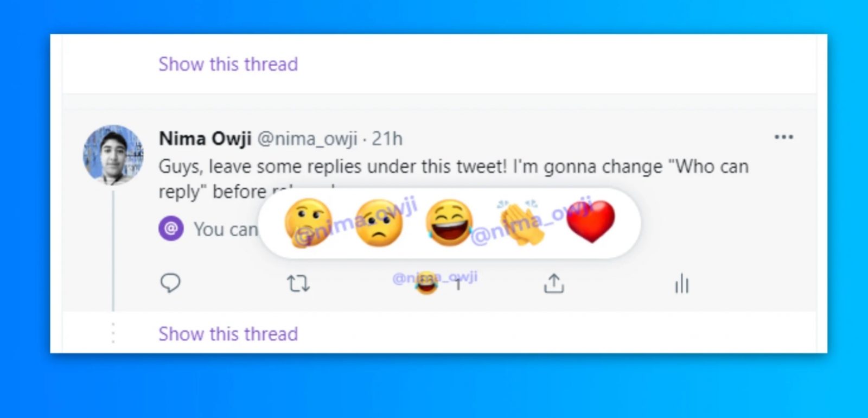
Task: Choose the laughing with tears emoji reaction
Action: pos(449,223)
